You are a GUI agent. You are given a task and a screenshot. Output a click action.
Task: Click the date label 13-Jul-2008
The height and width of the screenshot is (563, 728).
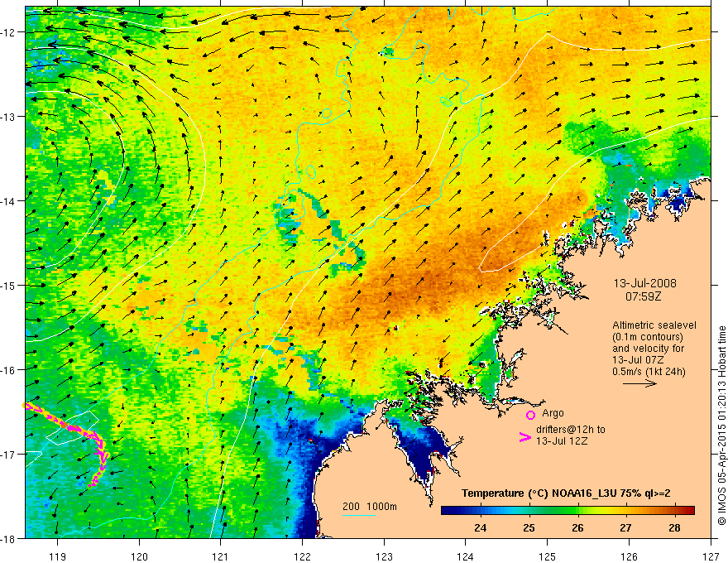tap(645, 283)
